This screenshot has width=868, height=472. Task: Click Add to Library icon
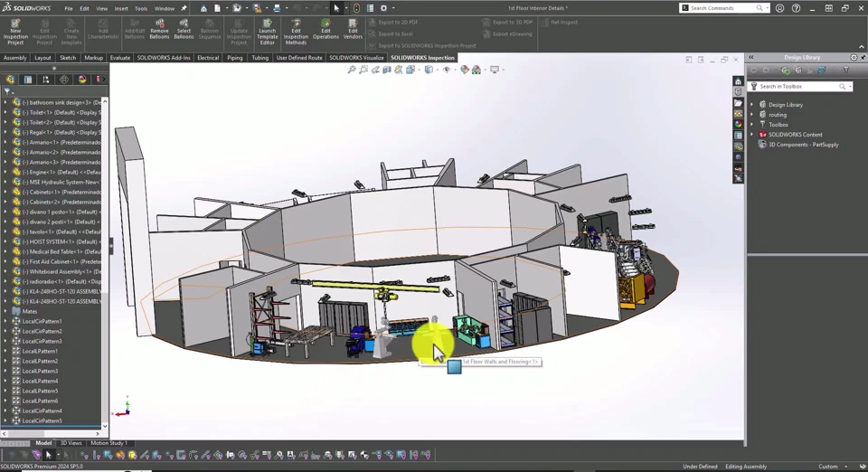click(x=786, y=71)
